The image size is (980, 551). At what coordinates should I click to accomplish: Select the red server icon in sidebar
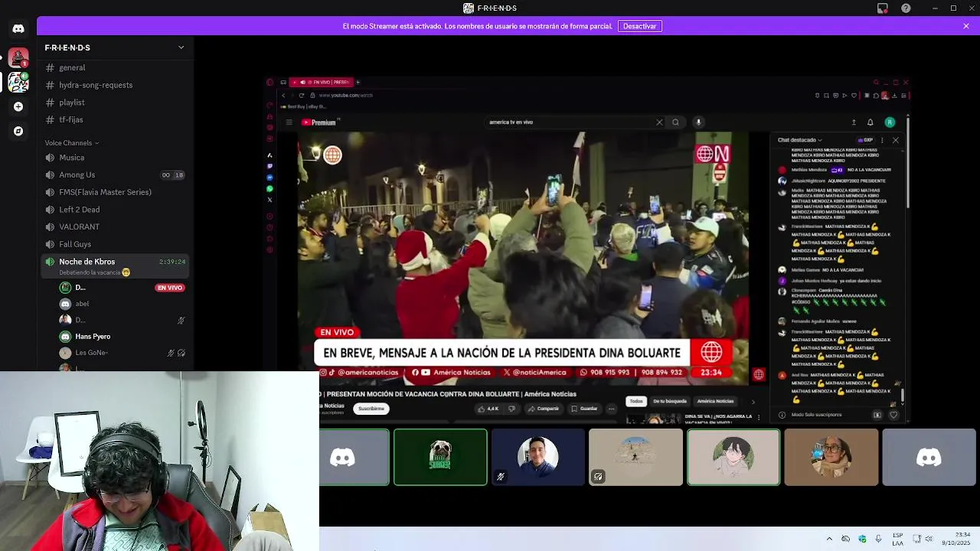(18, 57)
